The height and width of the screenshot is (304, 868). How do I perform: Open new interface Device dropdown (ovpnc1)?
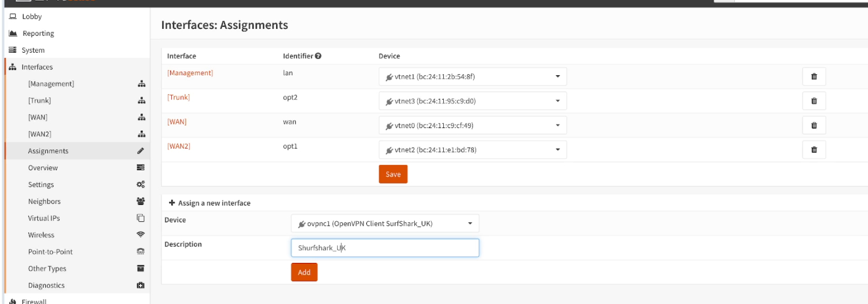coord(385,224)
